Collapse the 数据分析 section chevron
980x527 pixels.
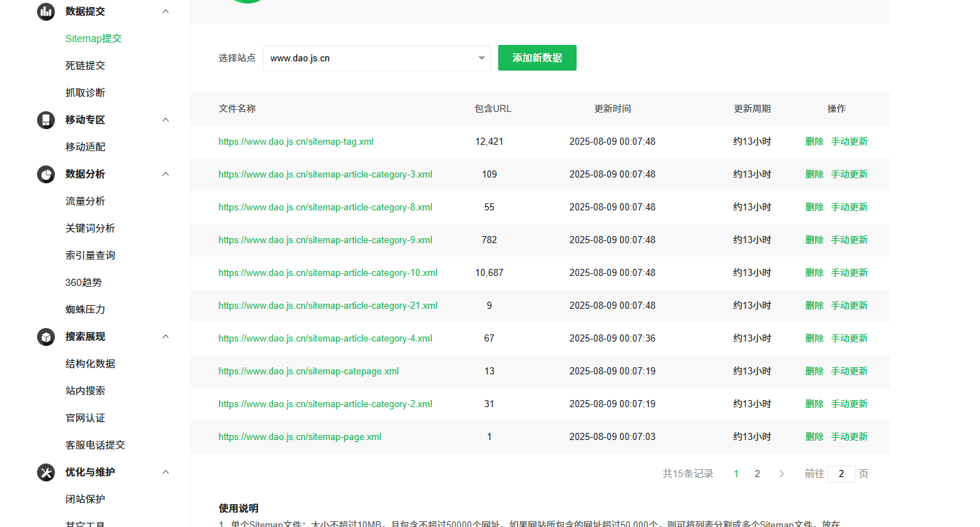point(165,174)
